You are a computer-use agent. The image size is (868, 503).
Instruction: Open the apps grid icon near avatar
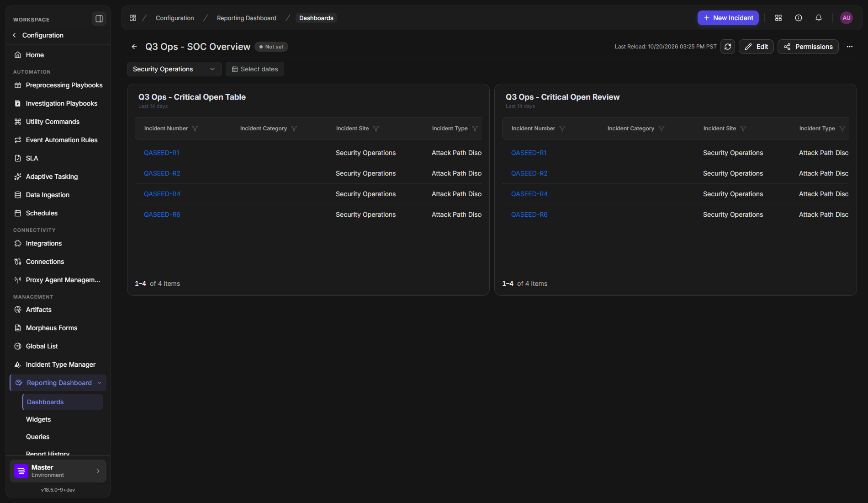[x=778, y=18]
